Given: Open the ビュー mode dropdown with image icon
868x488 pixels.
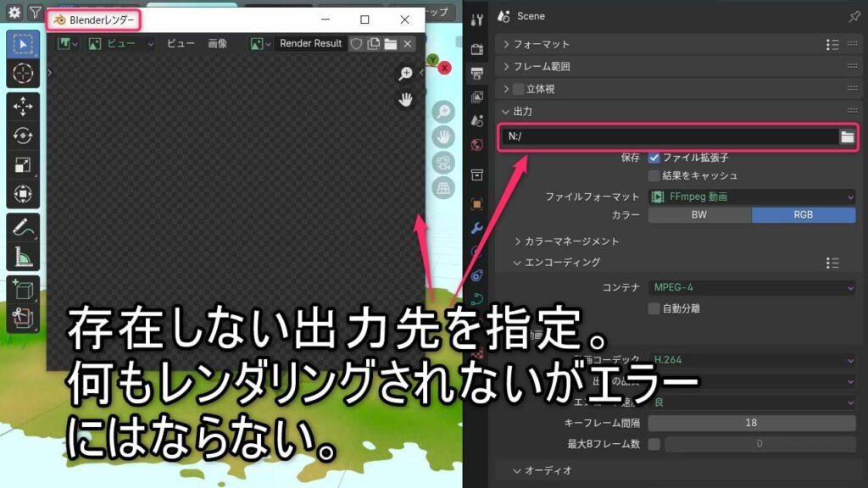Looking at the screenshot, I should pos(120,44).
